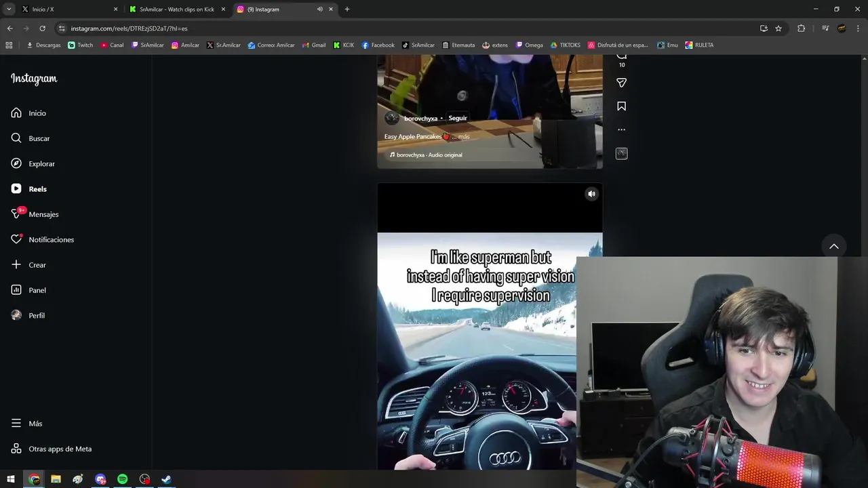
Task: Open the apps grid in bookmarks bar
Action: (x=9, y=45)
